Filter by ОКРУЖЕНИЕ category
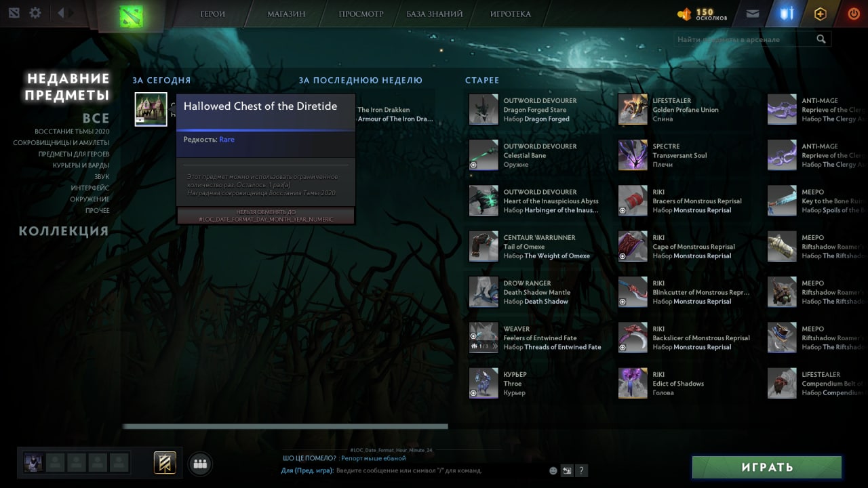The image size is (868, 488). tap(90, 199)
